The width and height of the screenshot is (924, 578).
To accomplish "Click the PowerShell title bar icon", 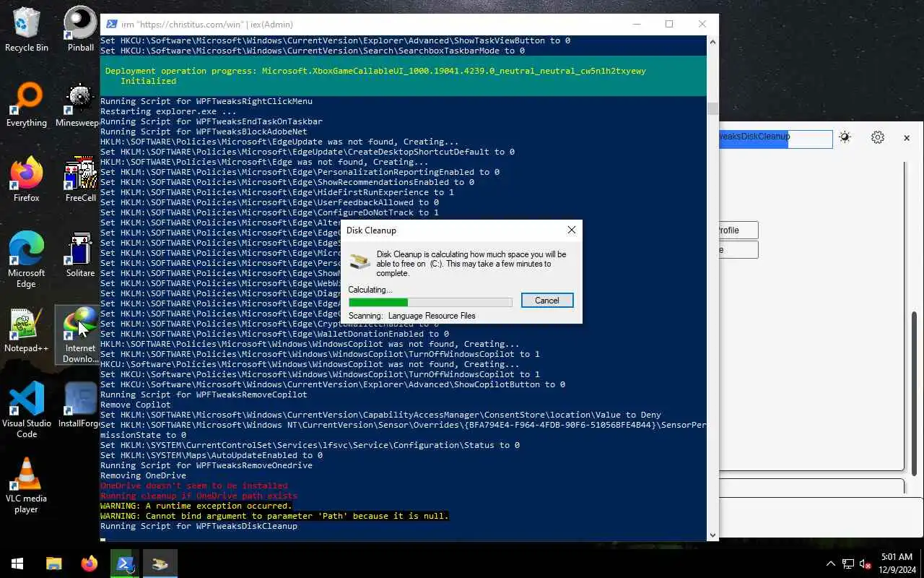I will pos(112,24).
